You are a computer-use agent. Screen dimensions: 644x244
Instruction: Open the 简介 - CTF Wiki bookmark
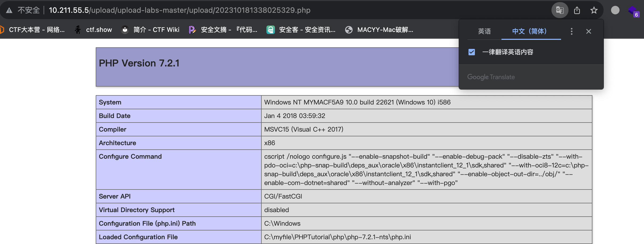coord(151,30)
